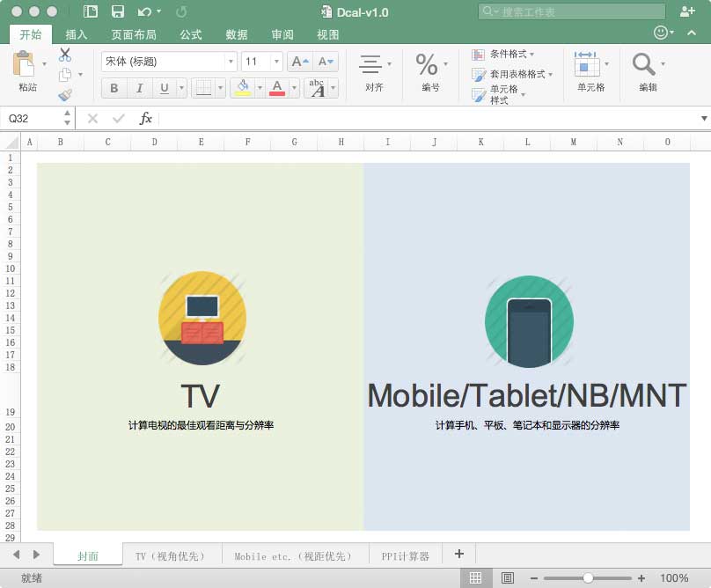Open the font size dropdown
Screen dimensions: 711x588
276,62
